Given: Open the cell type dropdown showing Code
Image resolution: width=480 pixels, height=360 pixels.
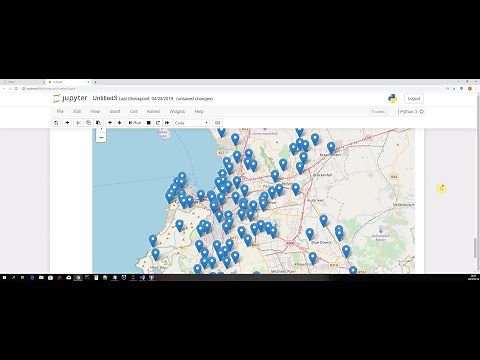Looking at the screenshot, I should click(192, 123).
